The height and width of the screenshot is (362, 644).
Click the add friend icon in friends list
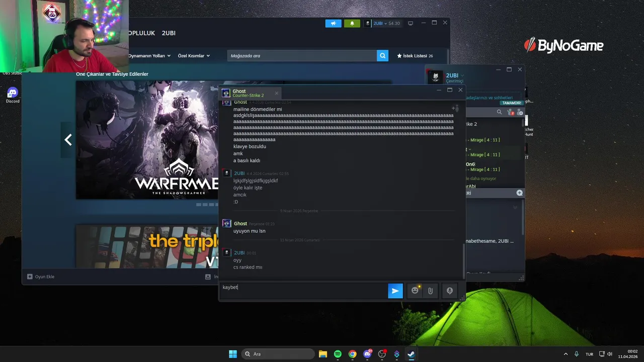point(520,112)
